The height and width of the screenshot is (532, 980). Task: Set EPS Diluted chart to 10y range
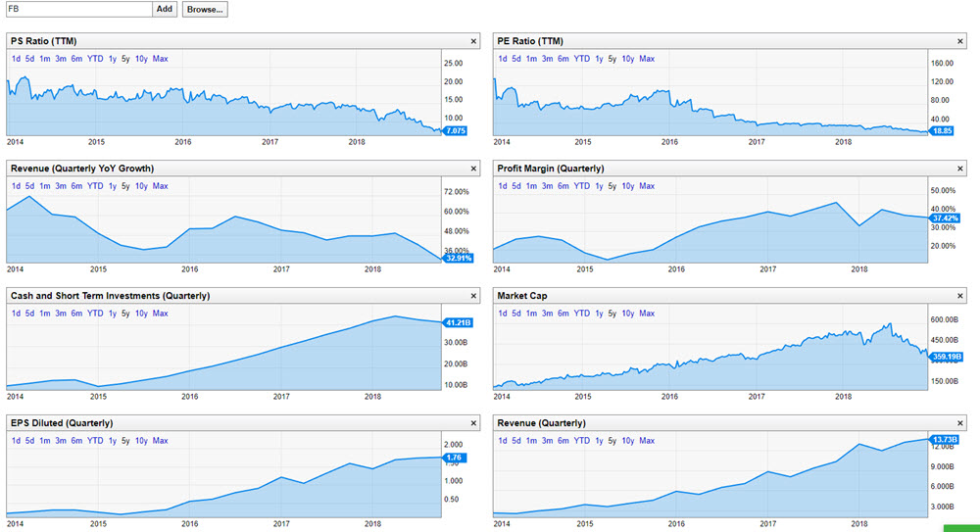coord(141,441)
